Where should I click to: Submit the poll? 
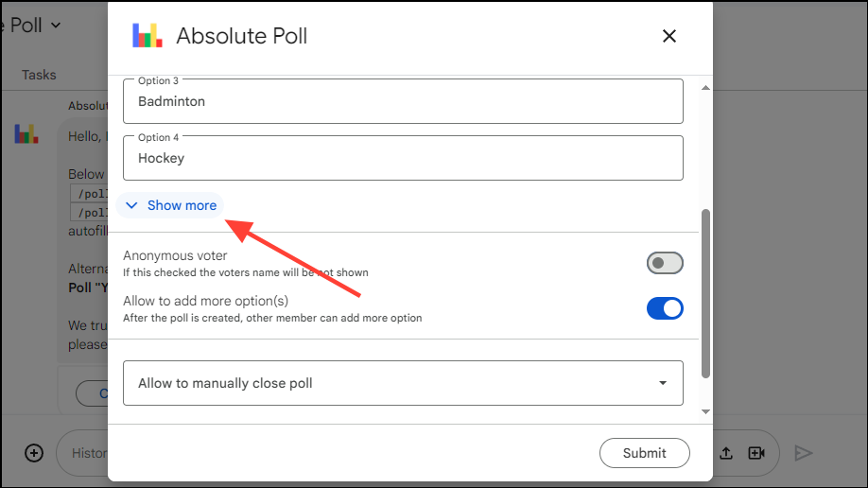click(x=644, y=453)
